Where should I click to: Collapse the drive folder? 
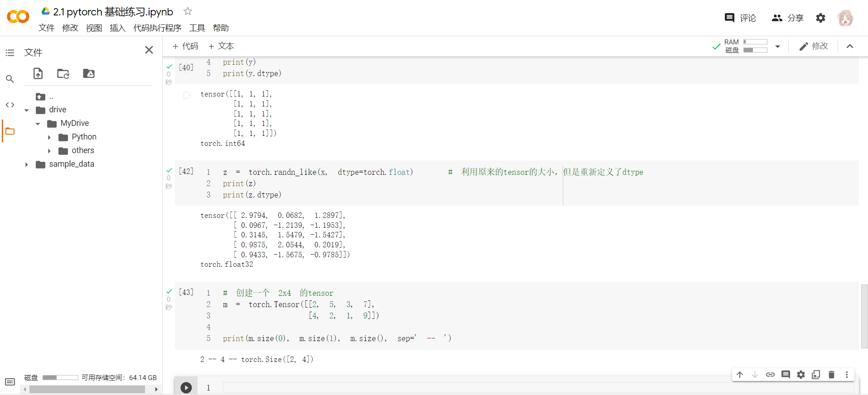coord(27,110)
